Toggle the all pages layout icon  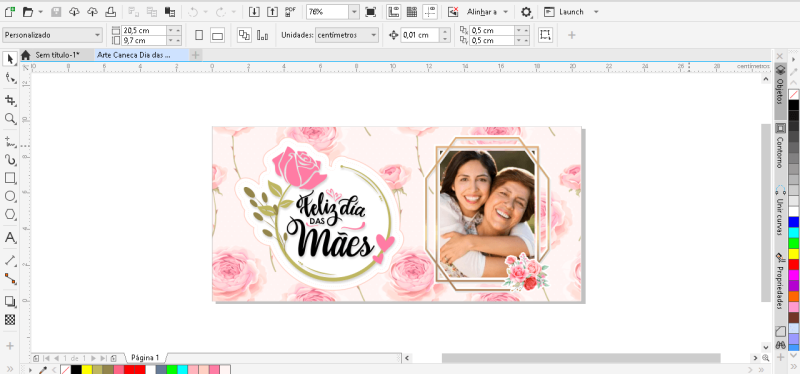[x=244, y=35]
